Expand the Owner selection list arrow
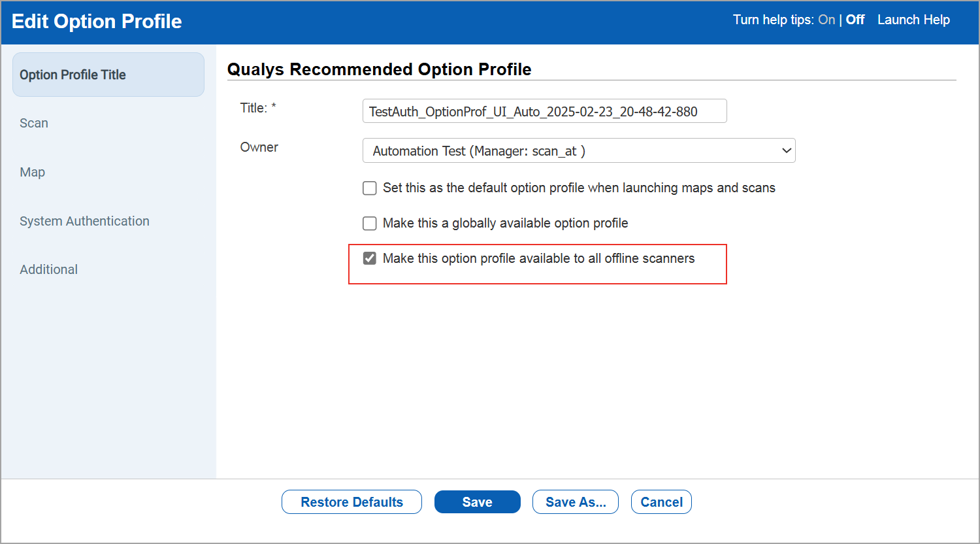The height and width of the screenshot is (544, 980). click(787, 150)
